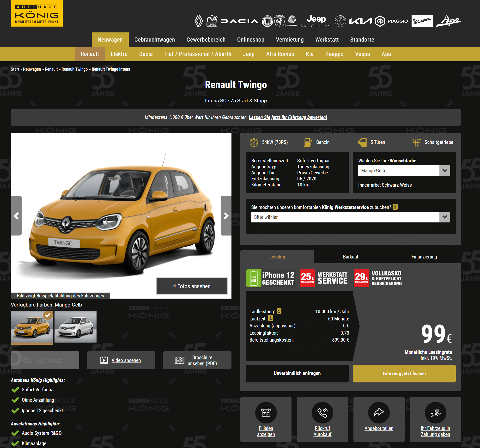The image size is (480, 448).
Task: Open the Jeep brand logo
Action: [316, 21]
